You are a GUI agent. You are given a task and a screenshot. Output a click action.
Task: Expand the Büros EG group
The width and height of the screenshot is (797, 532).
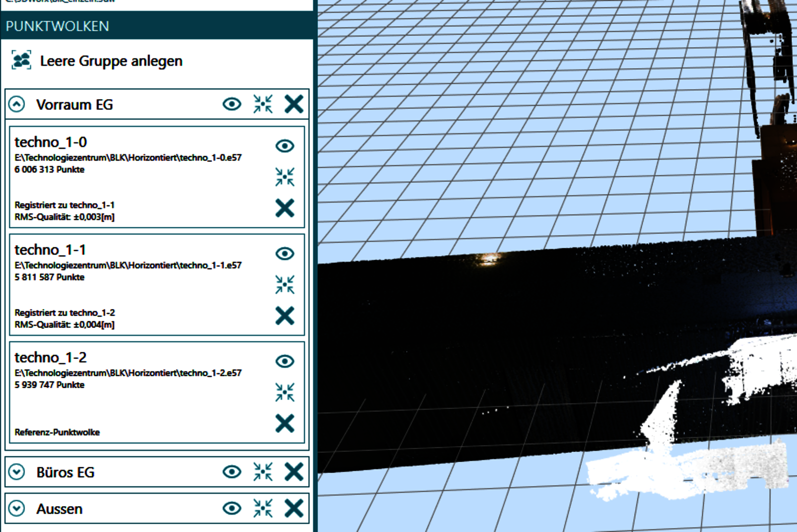point(17,472)
